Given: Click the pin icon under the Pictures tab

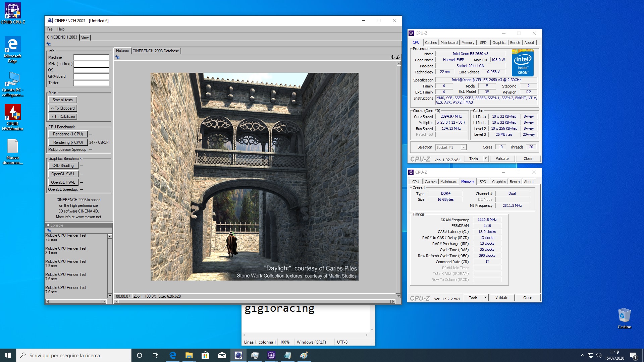Looking at the screenshot, I should point(117,57).
